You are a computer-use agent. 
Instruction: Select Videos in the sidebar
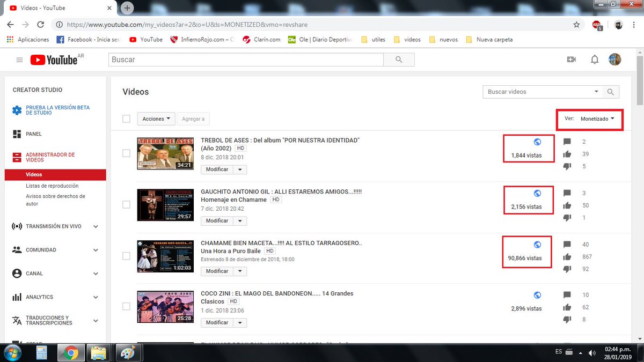pyautogui.click(x=55, y=175)
